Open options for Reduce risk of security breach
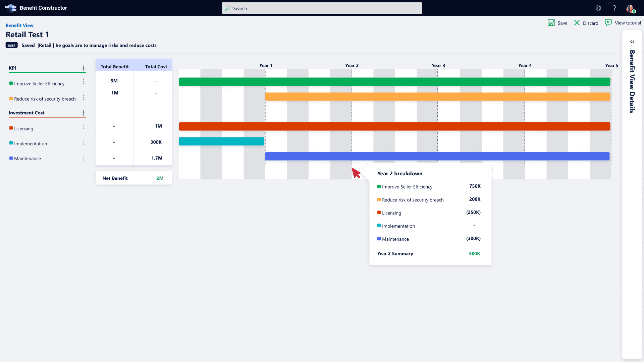This screenshot has height=362, width=644. (84, 98)
